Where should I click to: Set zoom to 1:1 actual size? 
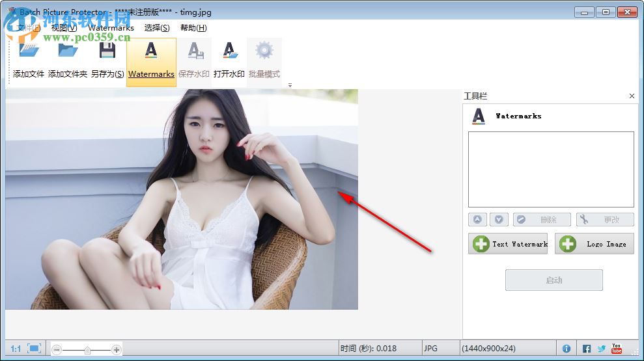[16, 349]
